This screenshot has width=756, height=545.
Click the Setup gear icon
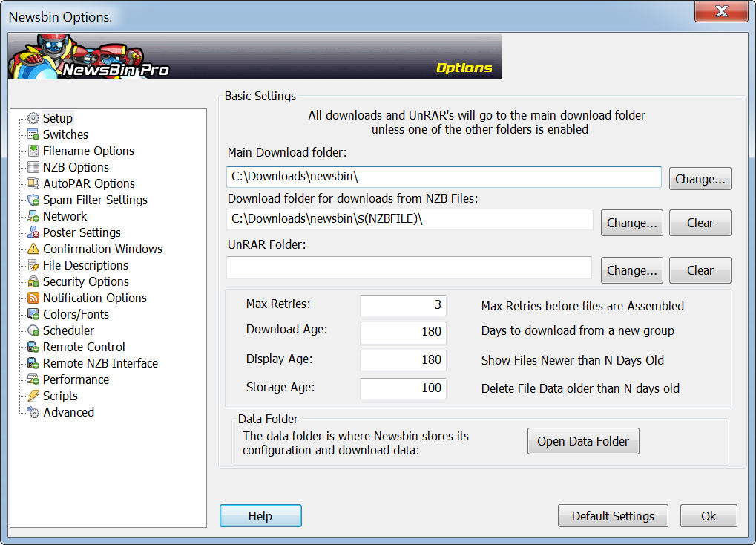click(33, 118)
